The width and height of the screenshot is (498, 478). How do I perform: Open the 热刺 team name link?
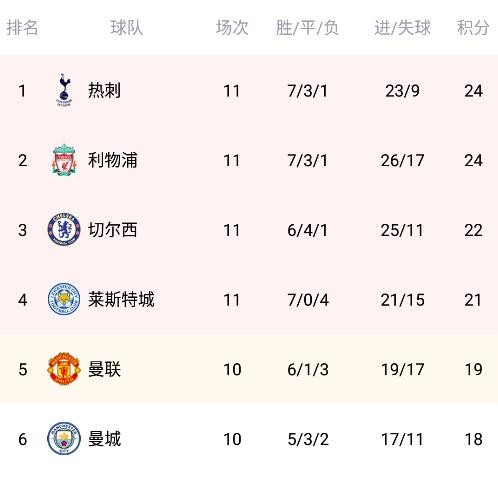point(104,90)
